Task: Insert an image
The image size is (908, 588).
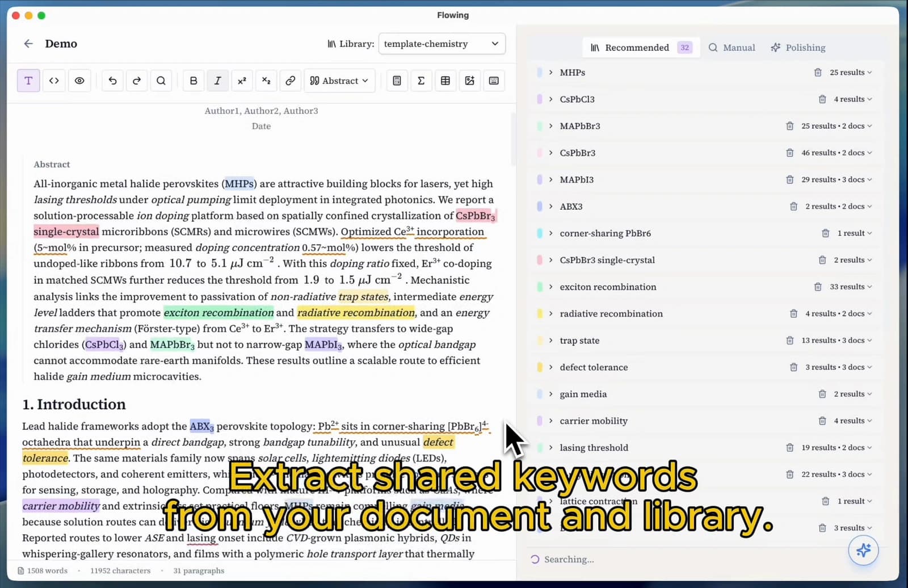Action: tap(469, 81)
